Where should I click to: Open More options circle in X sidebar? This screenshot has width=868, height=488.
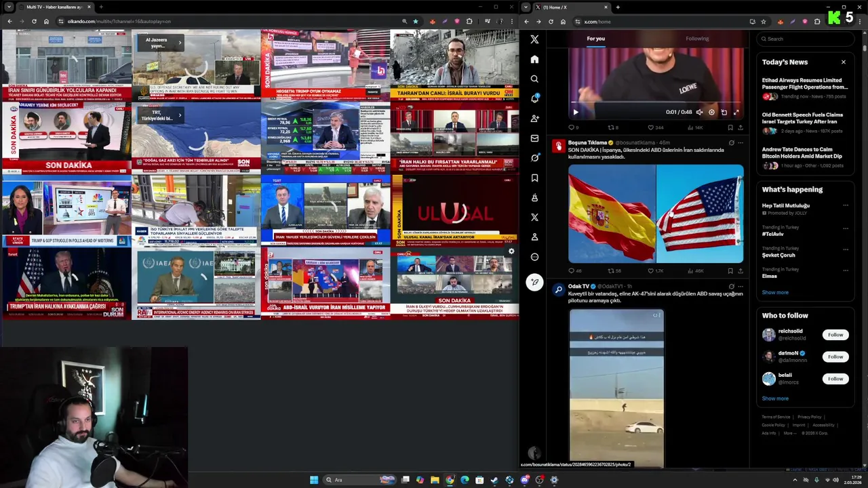534,257
